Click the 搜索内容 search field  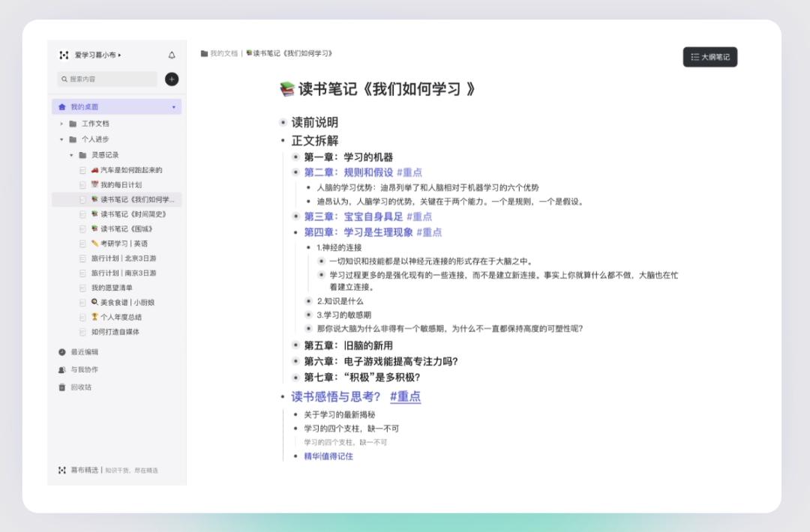click(107, 79)
